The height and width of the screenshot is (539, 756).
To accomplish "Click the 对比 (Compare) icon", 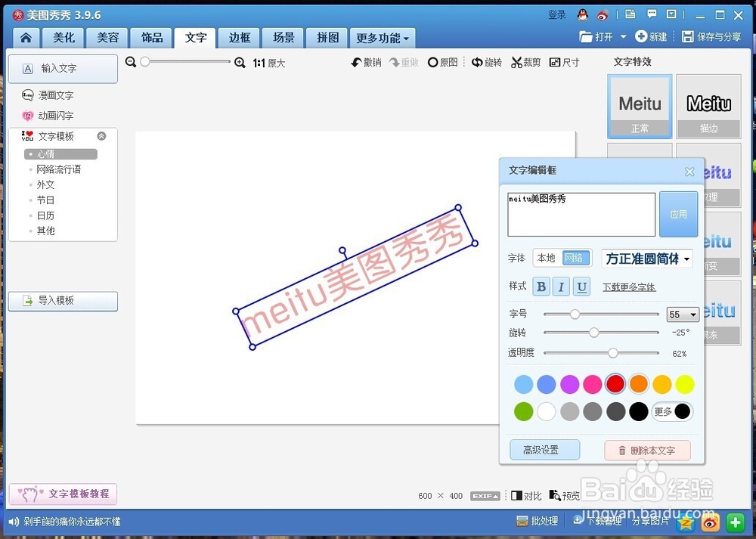I will point(526,496).
